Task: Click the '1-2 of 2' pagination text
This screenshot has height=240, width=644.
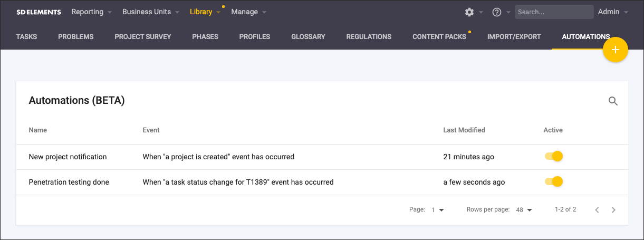Action: [565, 209]
